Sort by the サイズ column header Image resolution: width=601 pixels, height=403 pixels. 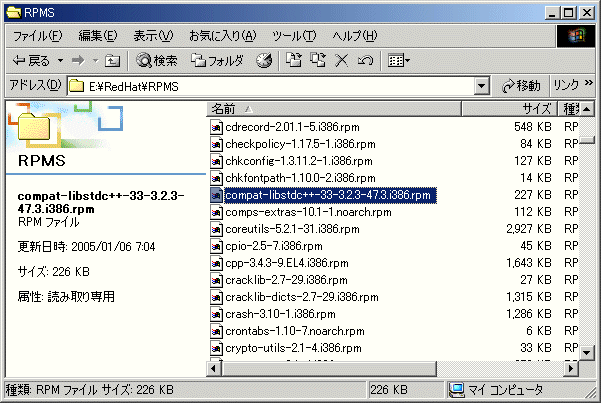[x=509, y=109]
